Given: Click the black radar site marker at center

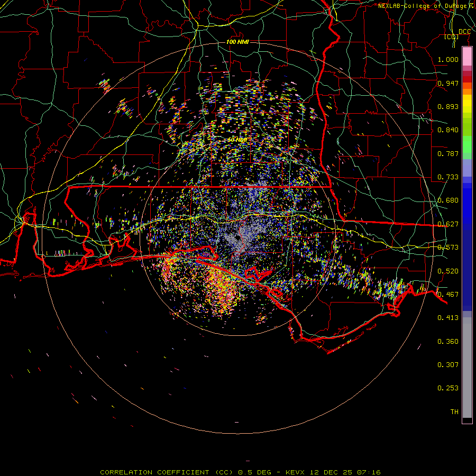Looking at the screenshot, I should point(237,238).
